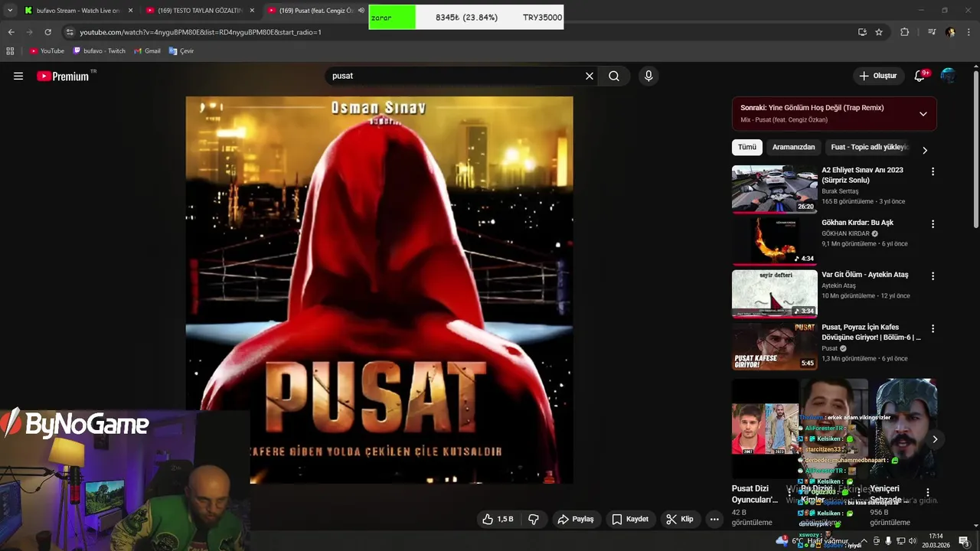980x551 pixels.
Task: Open the taskbar clock showing 17:14
Action: pos(936,541)
